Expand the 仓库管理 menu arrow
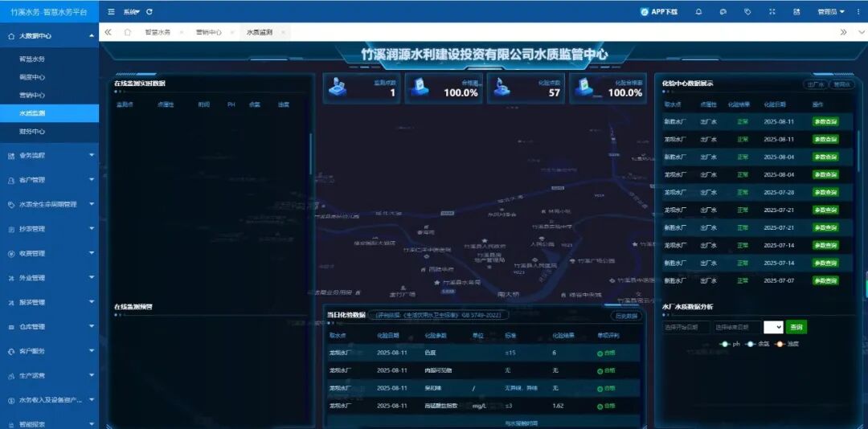Viewport: 868px width, 429px height. (92, 327)
